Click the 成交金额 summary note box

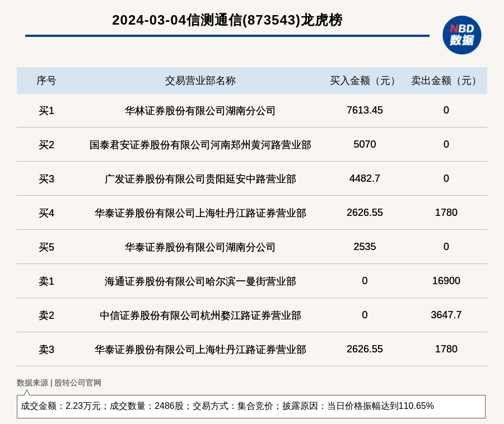coord(251,406)
